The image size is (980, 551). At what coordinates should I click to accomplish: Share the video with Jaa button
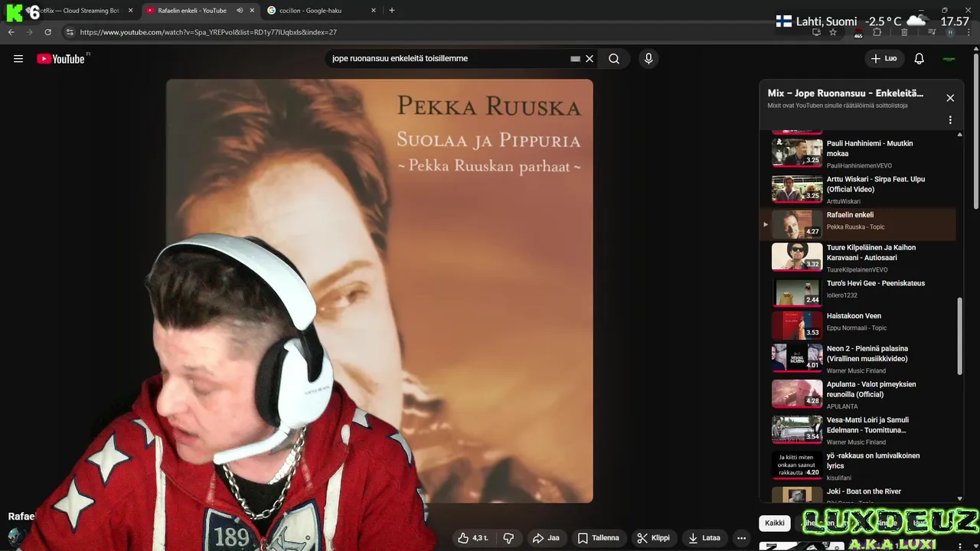(x=546, y=538)
